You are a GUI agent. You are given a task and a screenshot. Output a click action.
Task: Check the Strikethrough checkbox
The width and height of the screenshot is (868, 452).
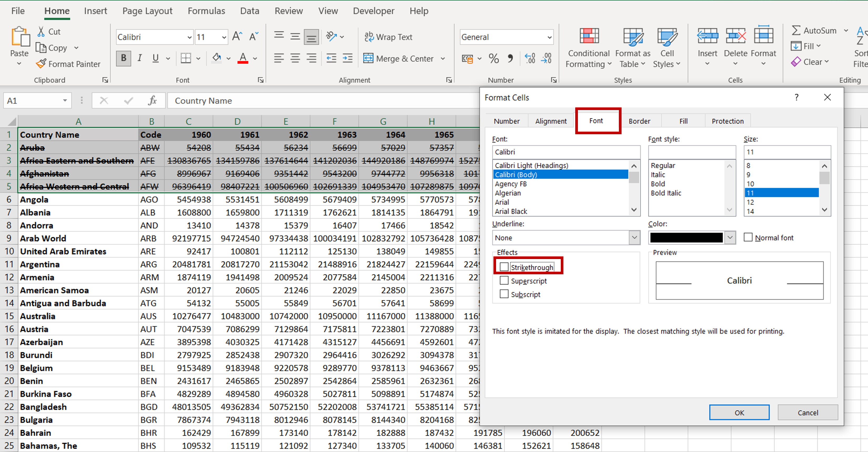click(x=504, y=267)
